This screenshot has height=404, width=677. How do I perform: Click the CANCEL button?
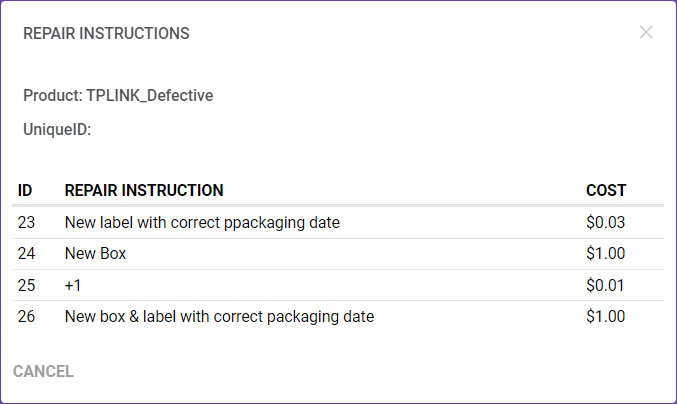tap(43, 372)
